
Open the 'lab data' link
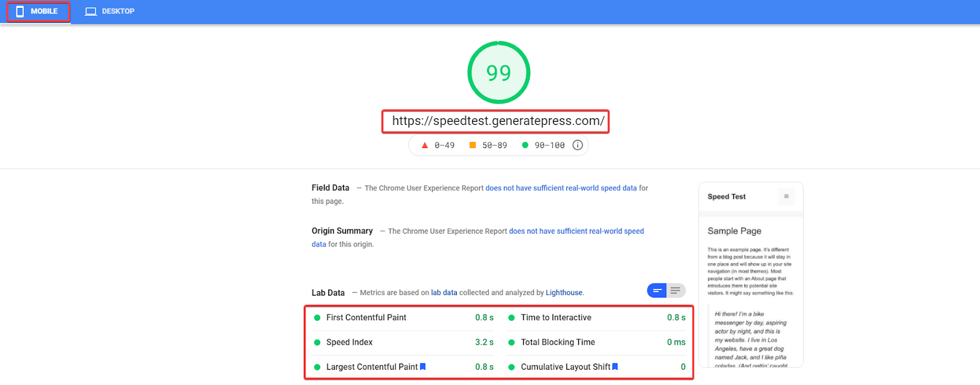click(444, 293)
